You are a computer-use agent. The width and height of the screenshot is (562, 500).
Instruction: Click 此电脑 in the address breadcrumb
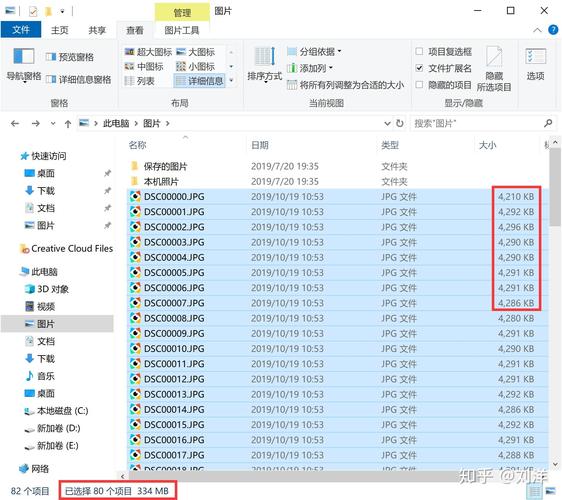[x=116, y=124]
